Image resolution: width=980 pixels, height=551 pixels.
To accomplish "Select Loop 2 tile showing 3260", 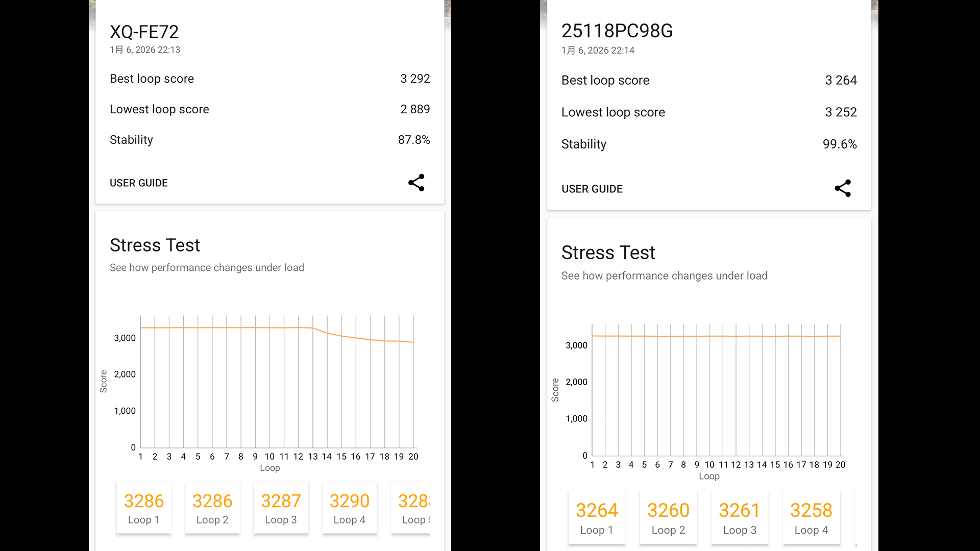I will tap(668, 517).
